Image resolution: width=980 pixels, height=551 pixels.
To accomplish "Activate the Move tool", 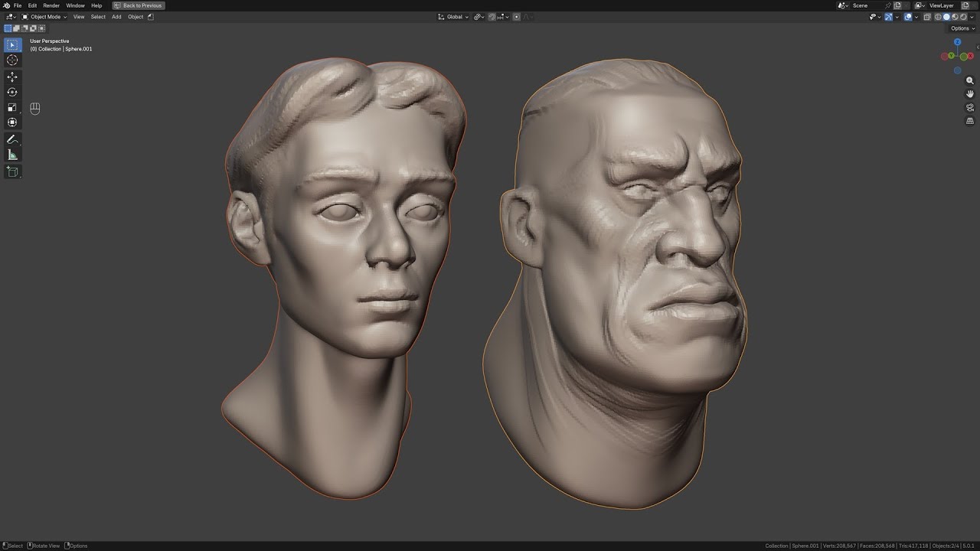I will (12, 77).
